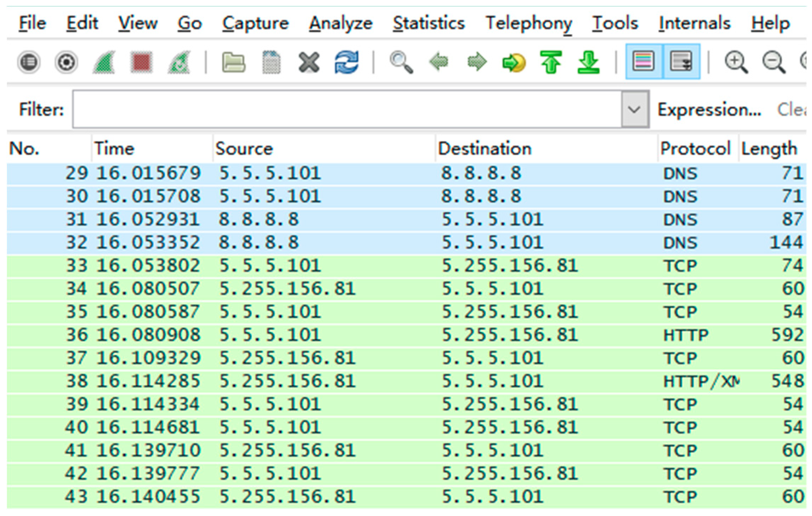This screenshot has height=516, width=812.
Task: Open capture options icon
Action: click(x=66, y=62)
